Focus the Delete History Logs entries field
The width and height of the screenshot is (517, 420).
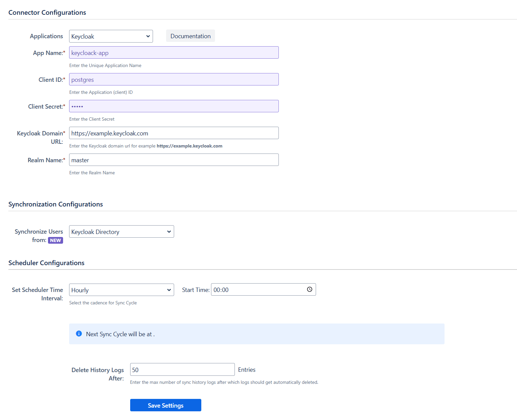coord(182,369)
